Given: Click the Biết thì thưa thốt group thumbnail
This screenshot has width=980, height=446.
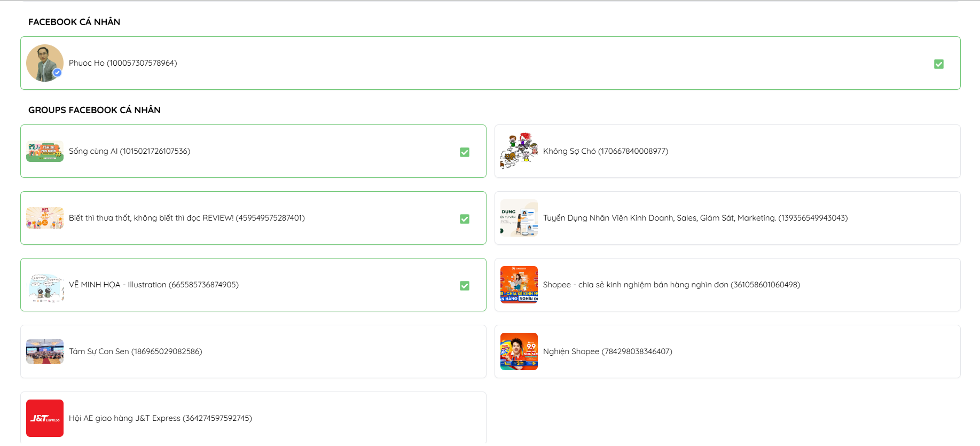Looking at the screenshot, I should pyautogui.click(x=45, y=218).
